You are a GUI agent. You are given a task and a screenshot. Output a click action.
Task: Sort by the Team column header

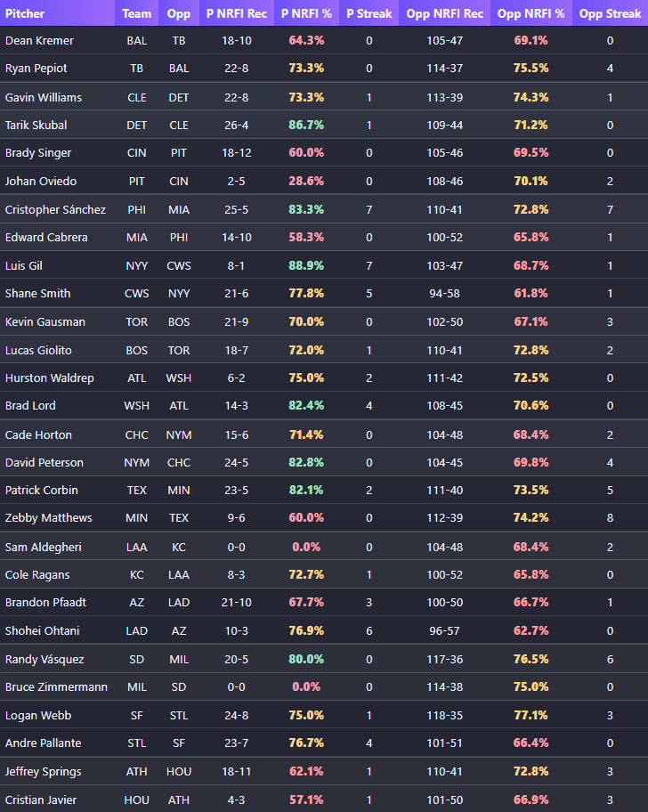click(137, 13)
